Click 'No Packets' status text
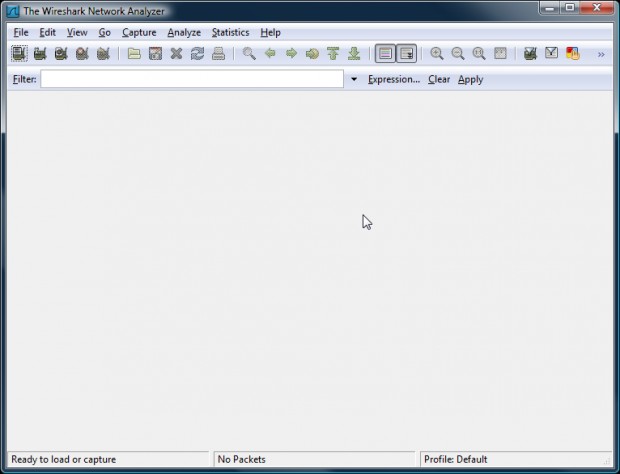The width and height of the screenshot is (620, 474). (x=242, y=459)
